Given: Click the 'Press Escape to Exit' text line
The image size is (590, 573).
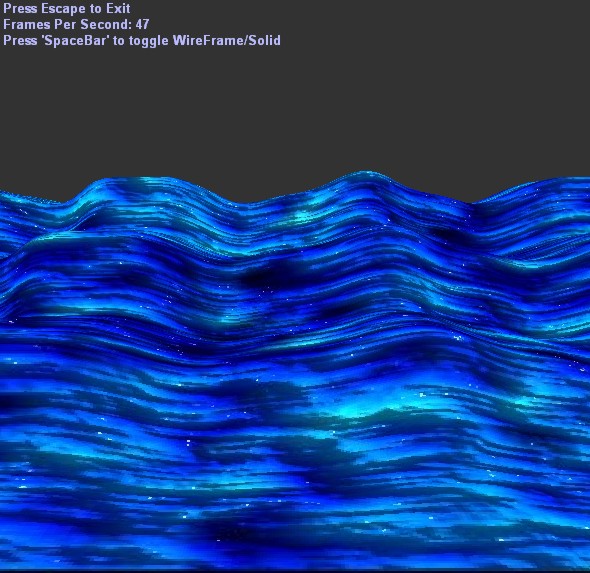Looking at the screenshot, I should [x=67, y=8].
